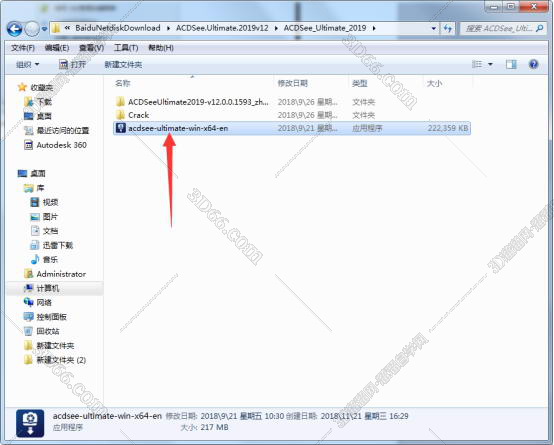Select 计算机 in navigation tree
554x445 pixels.
(x=48, y=288)
